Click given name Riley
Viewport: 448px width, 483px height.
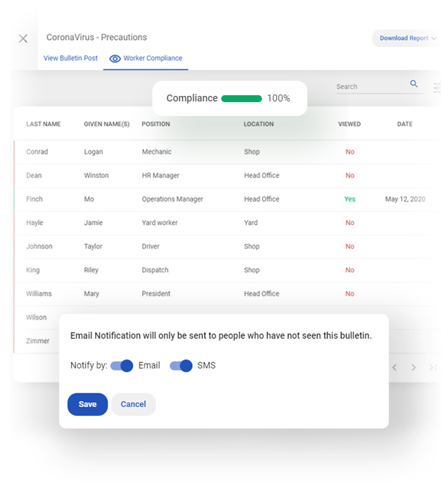(x=91, y=270)
